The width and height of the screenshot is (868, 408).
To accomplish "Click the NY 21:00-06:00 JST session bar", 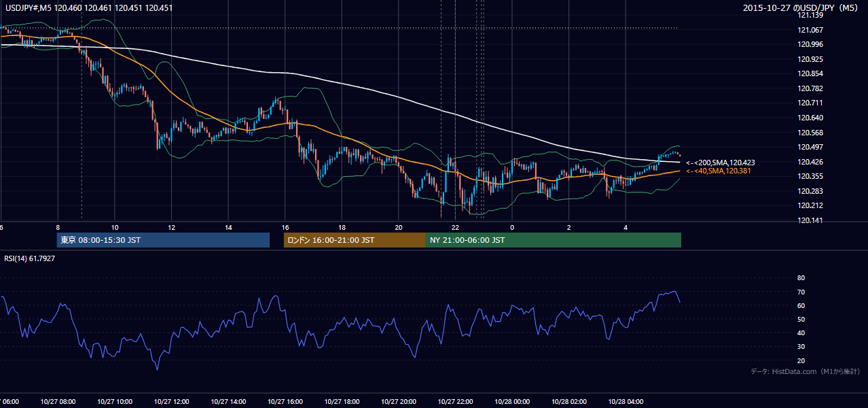I will [554, 240].
